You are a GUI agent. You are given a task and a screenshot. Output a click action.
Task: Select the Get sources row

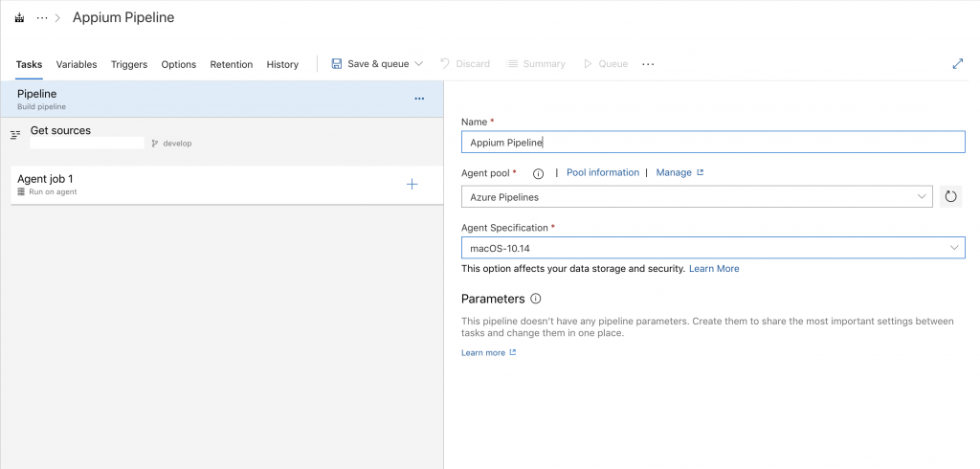point(222,137)
